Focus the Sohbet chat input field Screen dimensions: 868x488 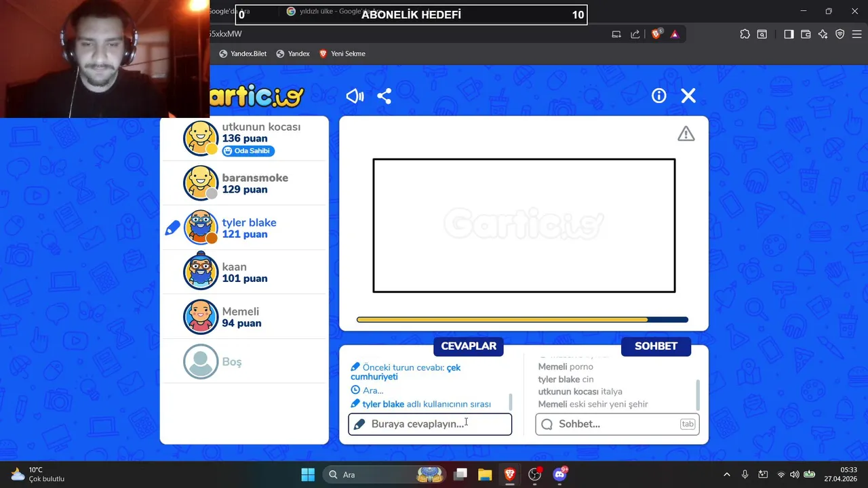617,424
